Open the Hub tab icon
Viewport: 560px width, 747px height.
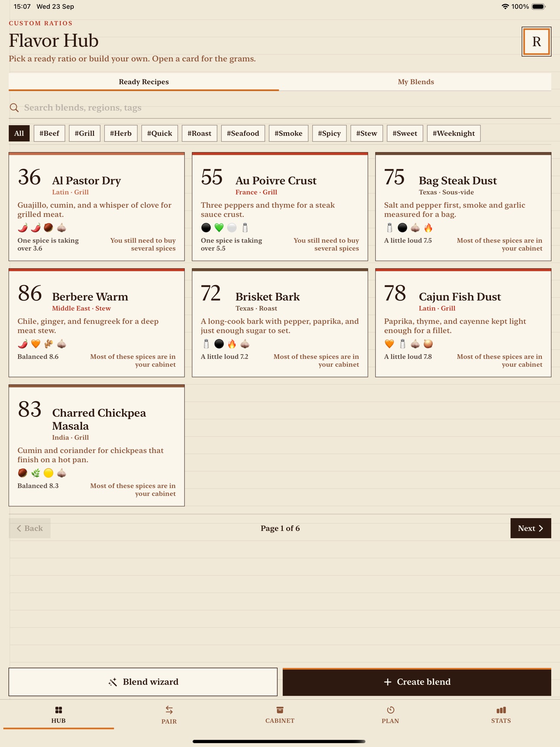[59, 710]
